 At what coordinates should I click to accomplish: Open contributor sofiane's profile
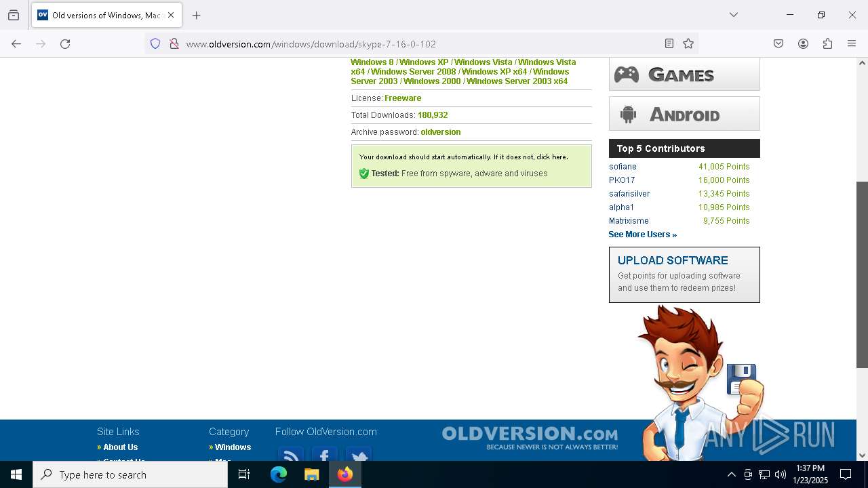[623, 167]
